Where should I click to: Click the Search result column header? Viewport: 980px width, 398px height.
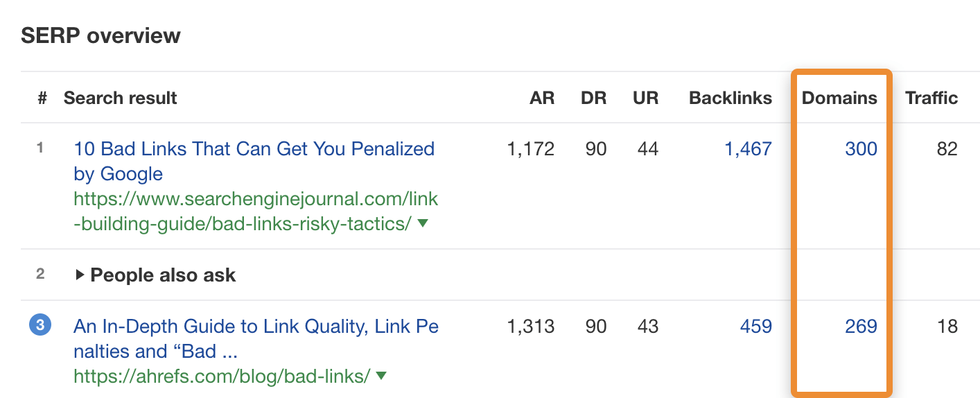pos(121,98)
